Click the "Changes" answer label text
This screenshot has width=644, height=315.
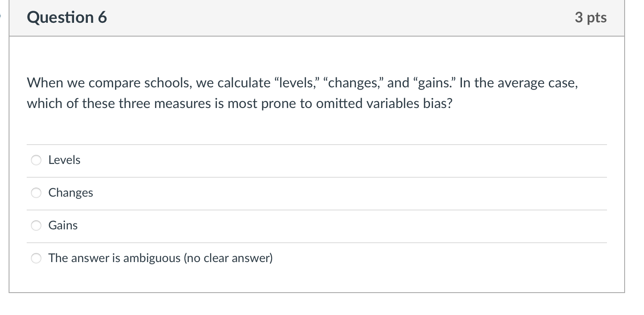pyautogui.click(x=71, y=193)
